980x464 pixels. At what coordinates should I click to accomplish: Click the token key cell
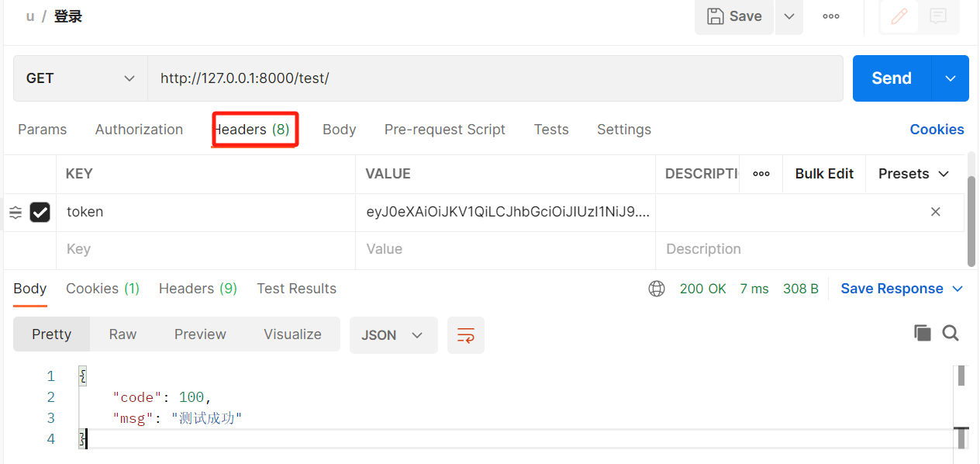tap(205, 212)
